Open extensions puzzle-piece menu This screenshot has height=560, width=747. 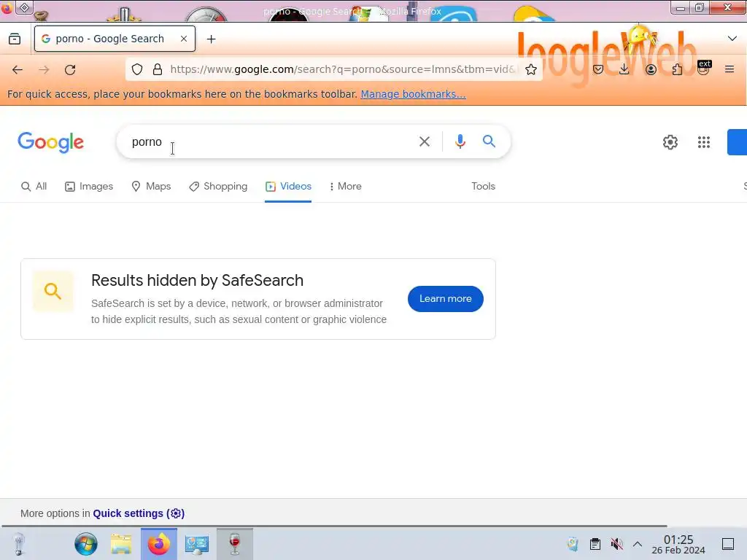(x=677, y=69)
